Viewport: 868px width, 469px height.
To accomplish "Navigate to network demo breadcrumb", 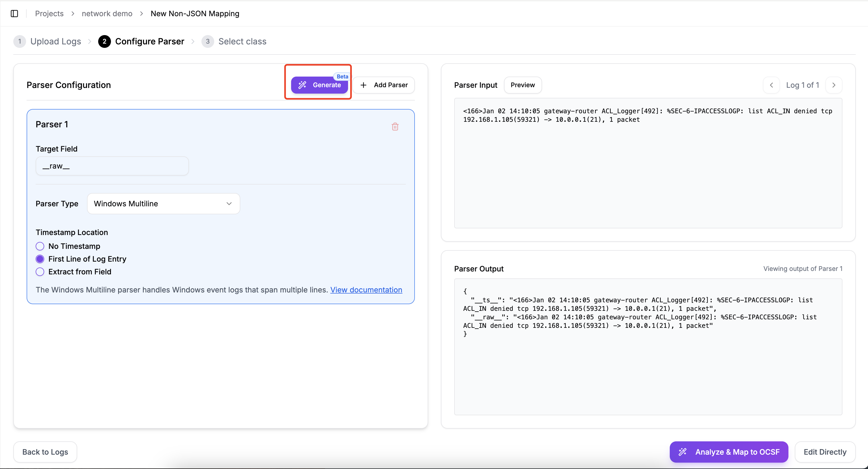I will (x=107, y=14).
